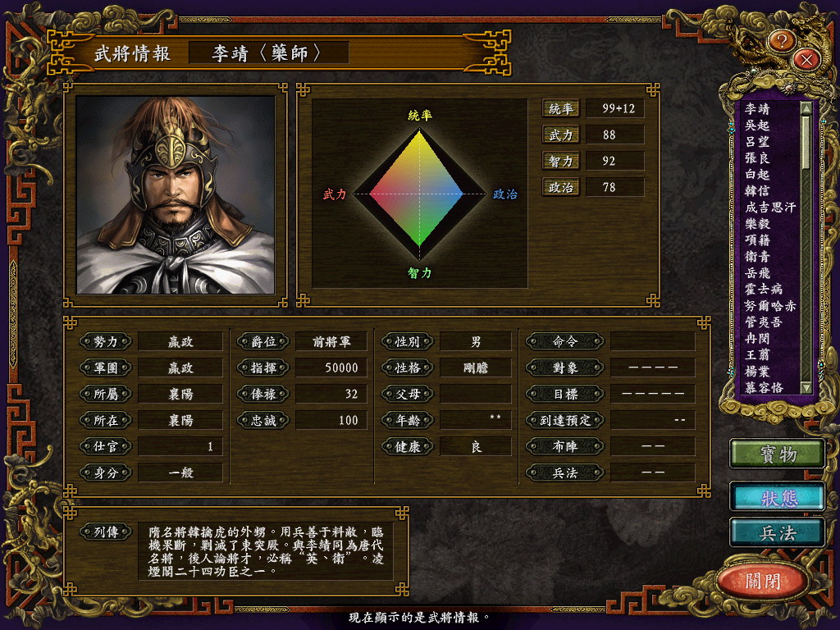Click the 武力 stat label button
The width and height of the screenshot is (840, 630).
click(560, 135)
